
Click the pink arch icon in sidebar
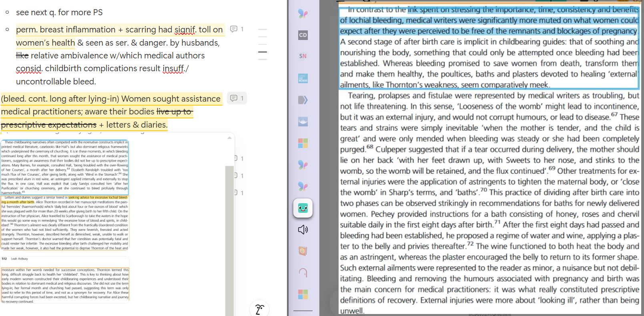[x=303, y=273]
